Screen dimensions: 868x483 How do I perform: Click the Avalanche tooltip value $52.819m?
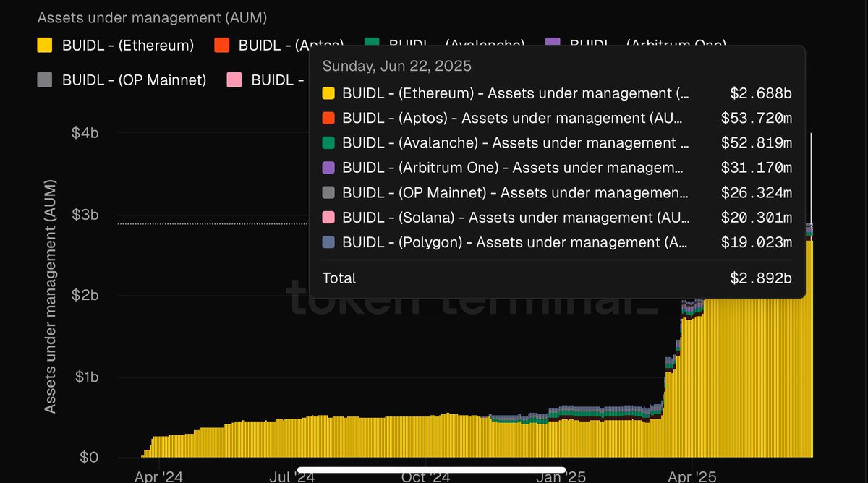tap(757, 142)
